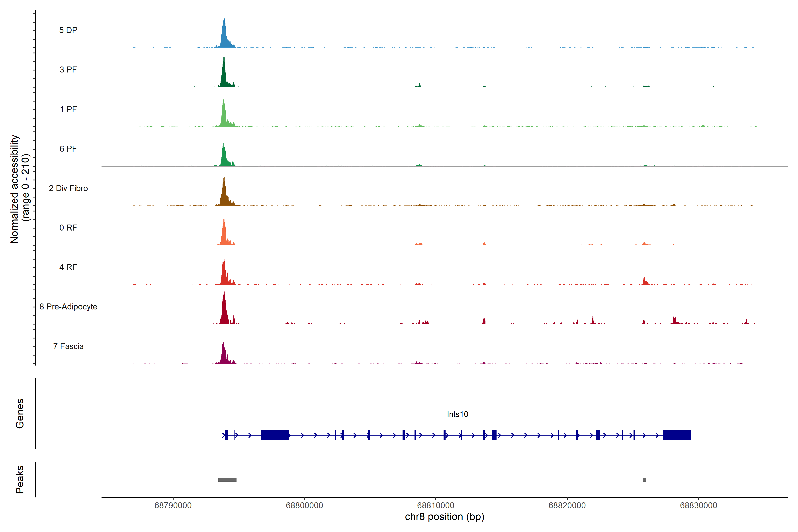
Task: Click the 7 Fascia track label
Action: [68, 346]
